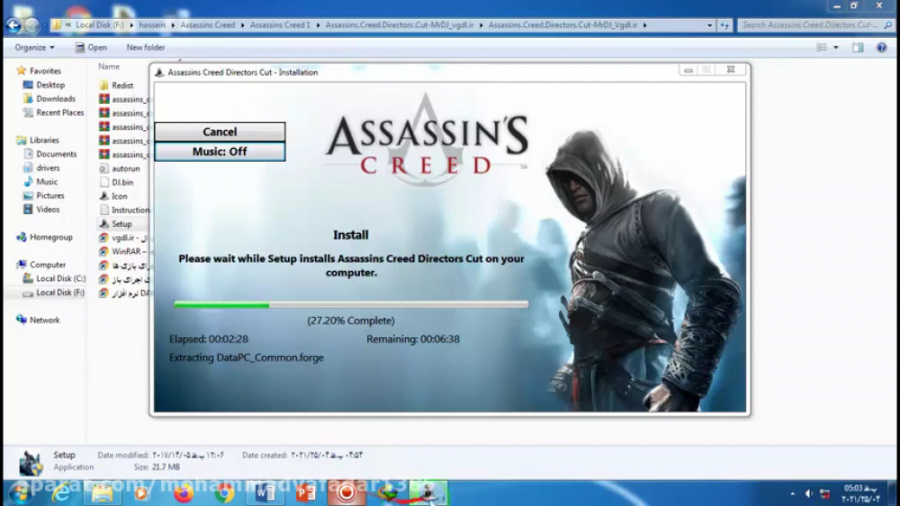Viewport: 900px width, 506px height.
Task: Open Recent Places in Favorites
Action: click(60, 112)
